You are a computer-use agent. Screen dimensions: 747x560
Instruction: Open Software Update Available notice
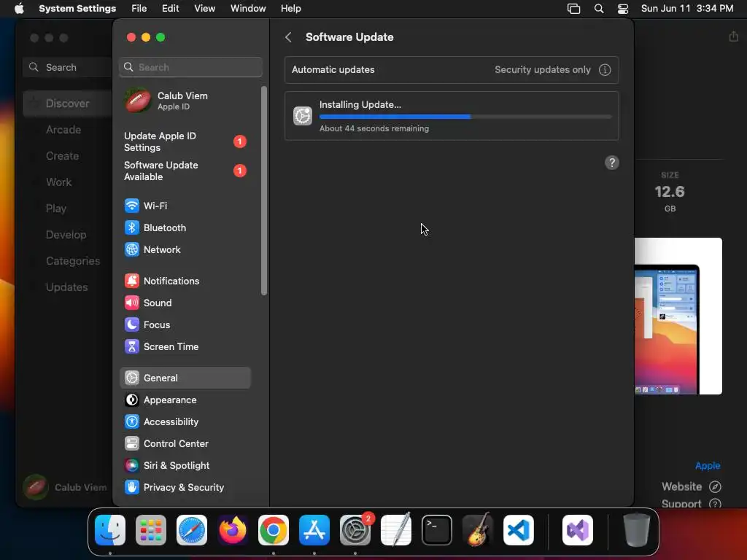185,171
